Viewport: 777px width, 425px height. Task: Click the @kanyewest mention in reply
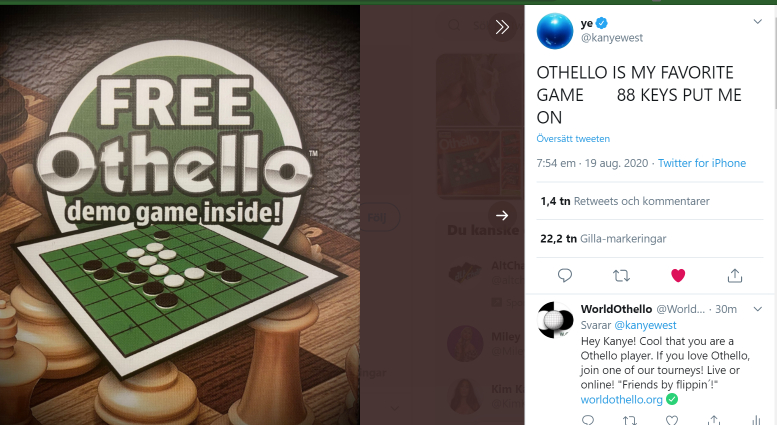pos(645,325)
